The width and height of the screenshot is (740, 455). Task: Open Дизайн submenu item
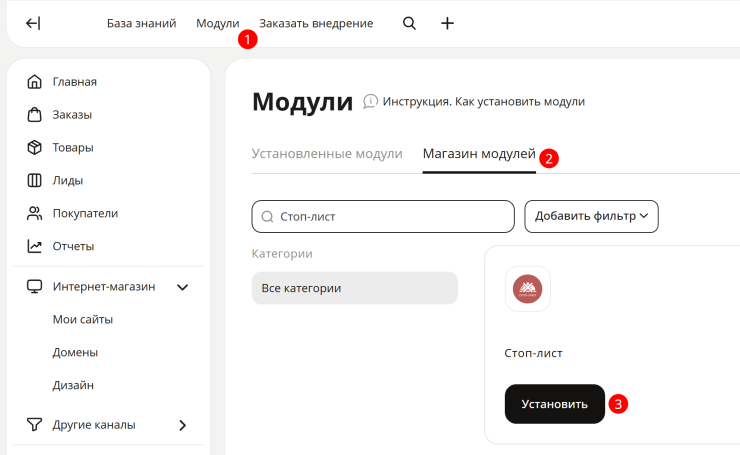73,385
